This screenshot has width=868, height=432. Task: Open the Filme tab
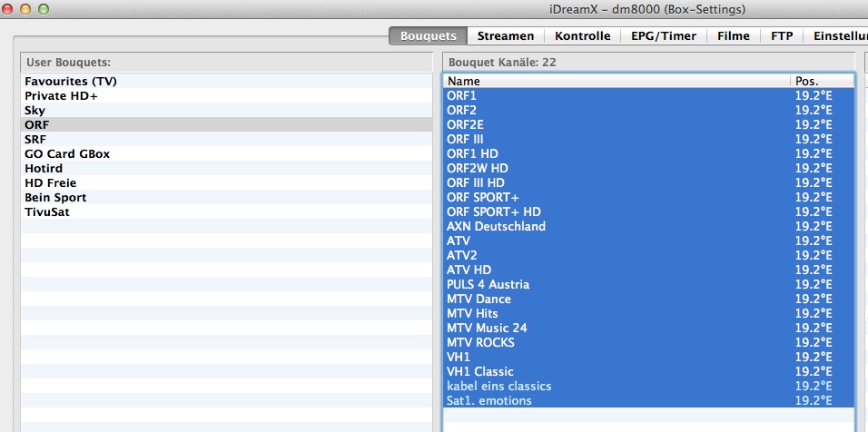coord(733,36)
